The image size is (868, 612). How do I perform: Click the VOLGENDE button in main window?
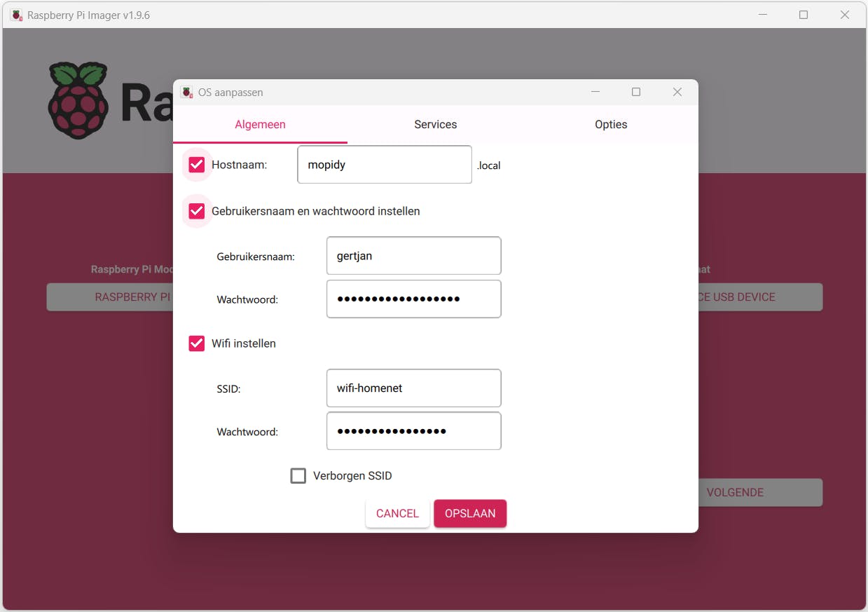[760, 492]
